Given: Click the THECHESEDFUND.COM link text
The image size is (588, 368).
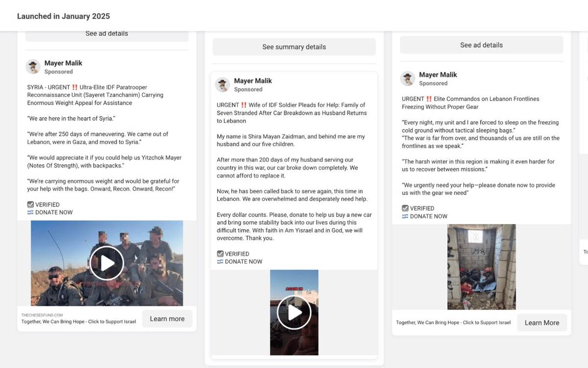Looking at the screenshot, I should click(42, 315).
